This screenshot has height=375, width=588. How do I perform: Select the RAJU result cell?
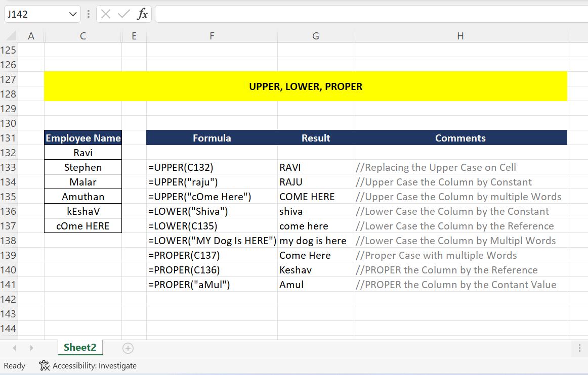point(316,182)
